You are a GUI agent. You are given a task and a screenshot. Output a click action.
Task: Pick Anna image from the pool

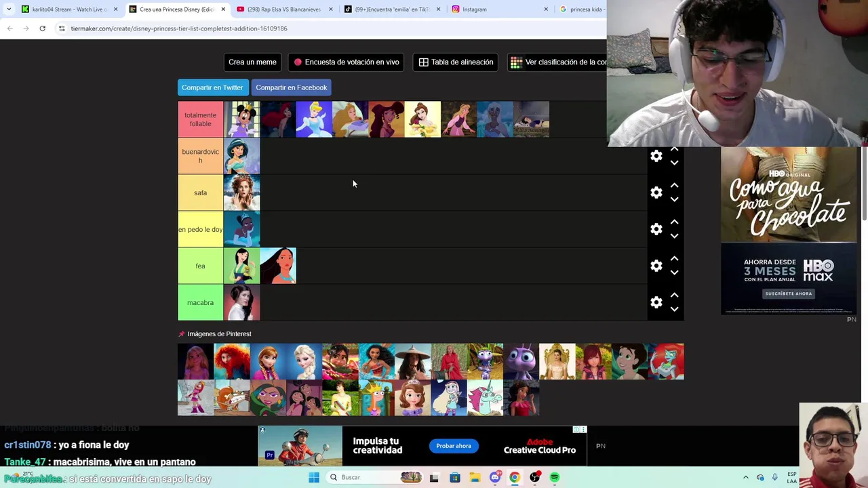(x=268, y=361)
